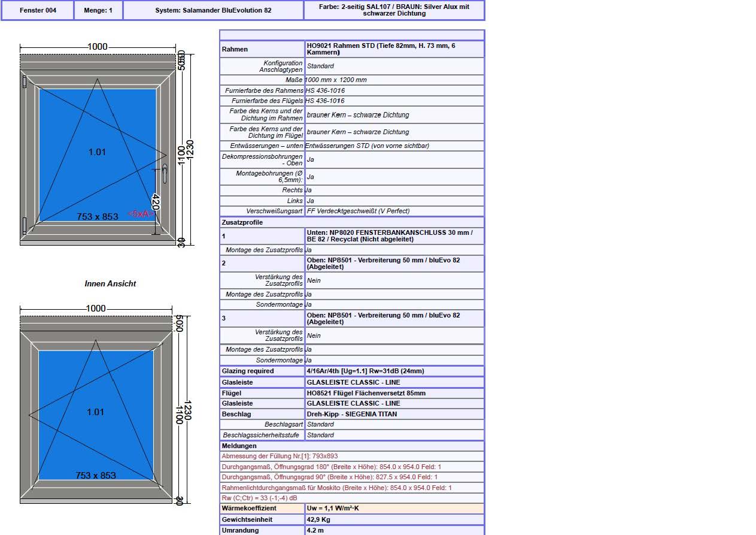Select the blue glass pane in top drawing

(98, 155)
